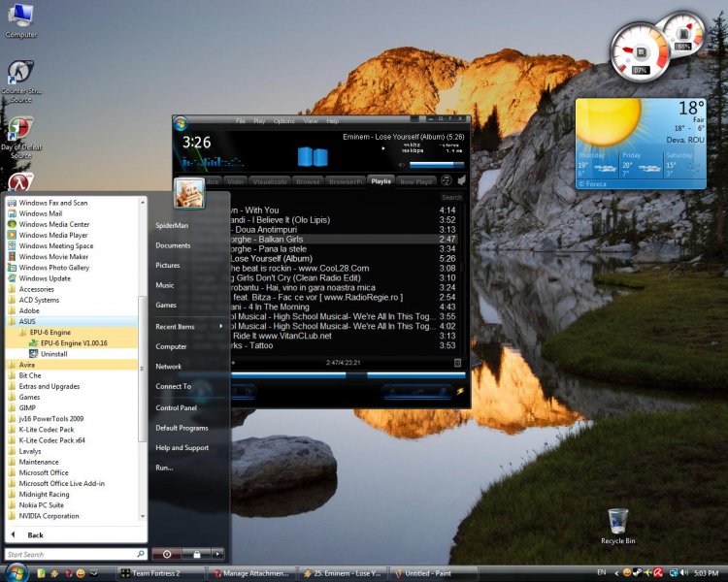Open Documents from Start menu
728x582 pixels.
tap(173, 245)
